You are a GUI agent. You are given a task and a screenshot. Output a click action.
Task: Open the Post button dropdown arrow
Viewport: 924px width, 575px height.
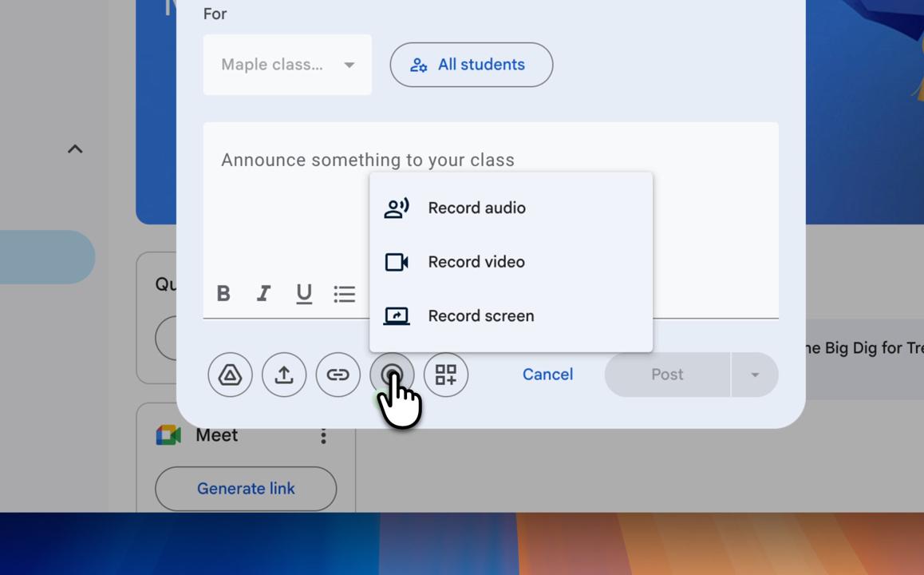(754, 375)
